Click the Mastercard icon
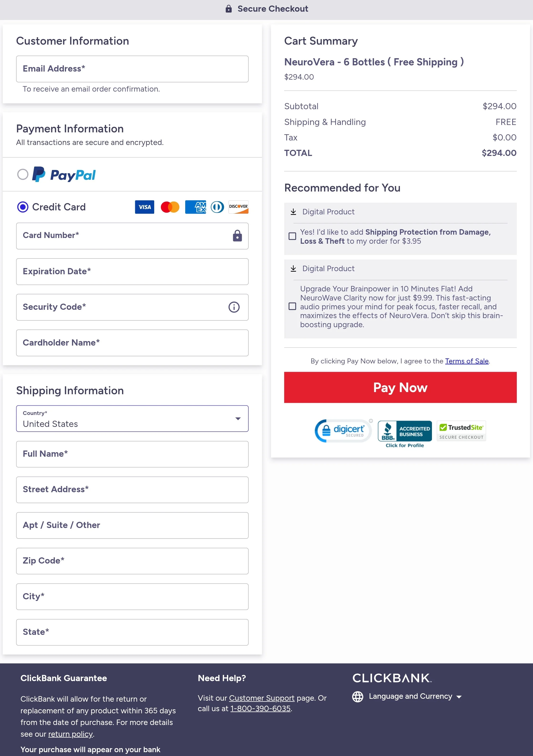This screenshot has height=756, width=533. click(x=170, y=207)
